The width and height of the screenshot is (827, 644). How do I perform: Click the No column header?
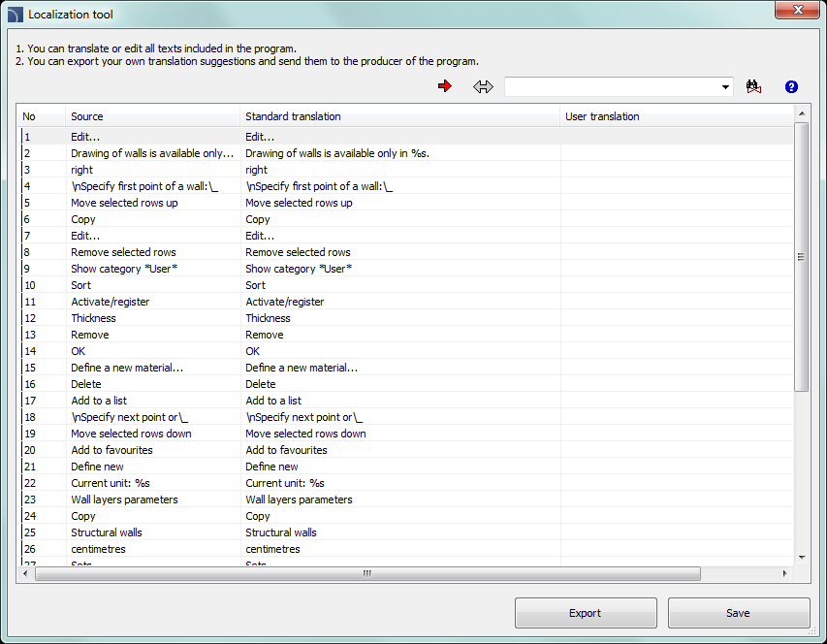[x=42, y=116]
